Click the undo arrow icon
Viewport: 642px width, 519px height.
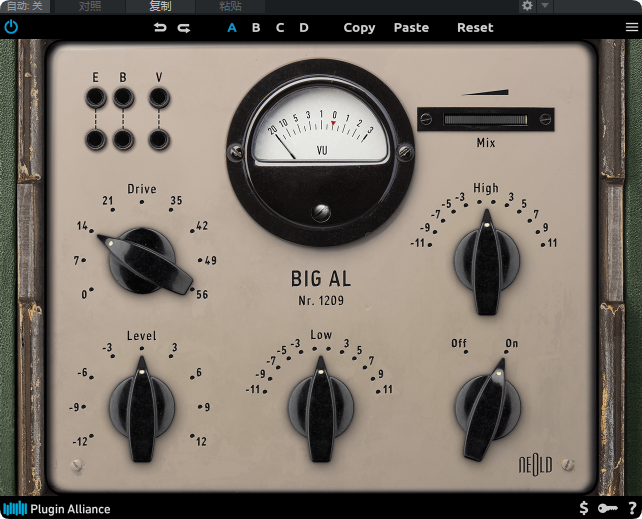(x=160, y=27)
